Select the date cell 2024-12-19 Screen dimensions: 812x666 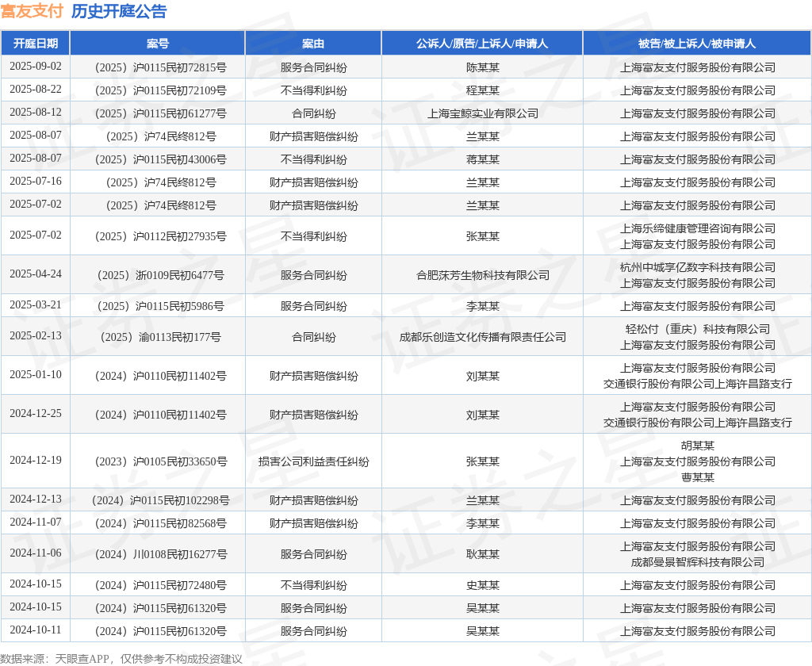(x=35, y=460)
